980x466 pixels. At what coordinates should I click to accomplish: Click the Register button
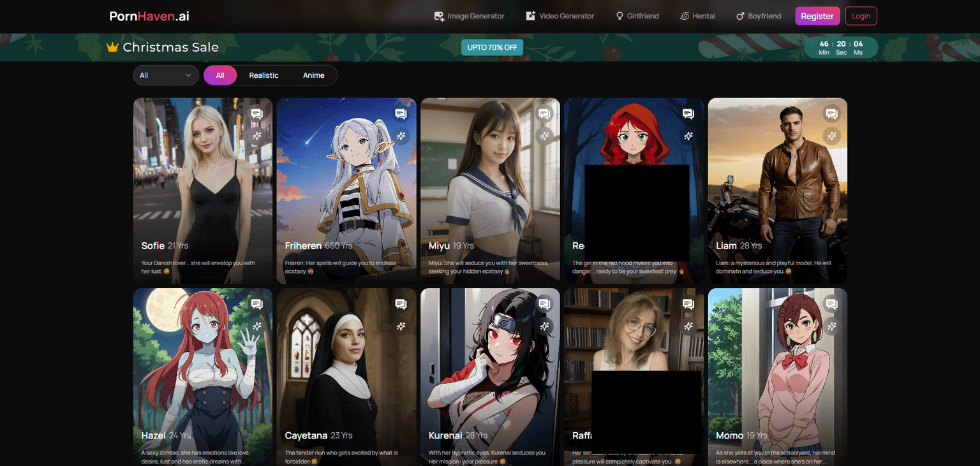(817, 15)
